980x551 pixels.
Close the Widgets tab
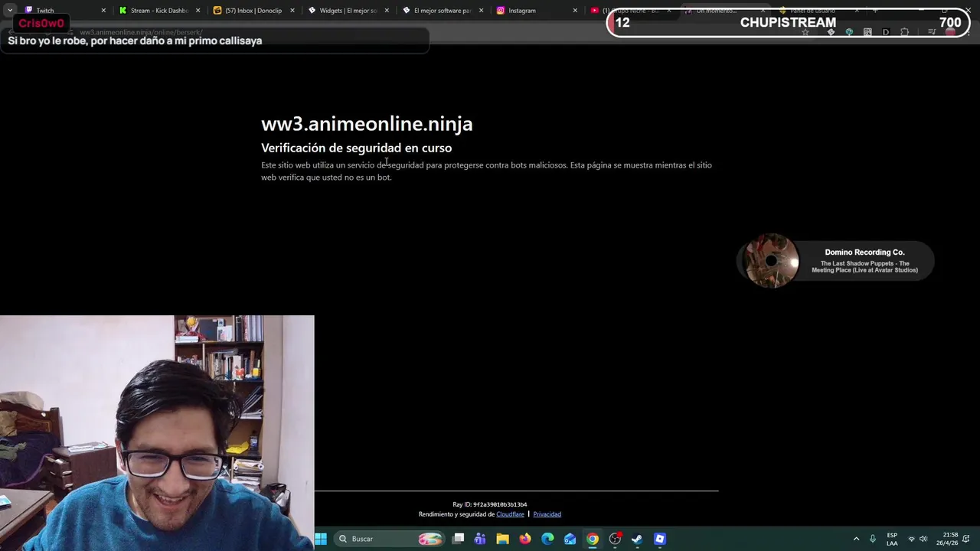point(387,11)
